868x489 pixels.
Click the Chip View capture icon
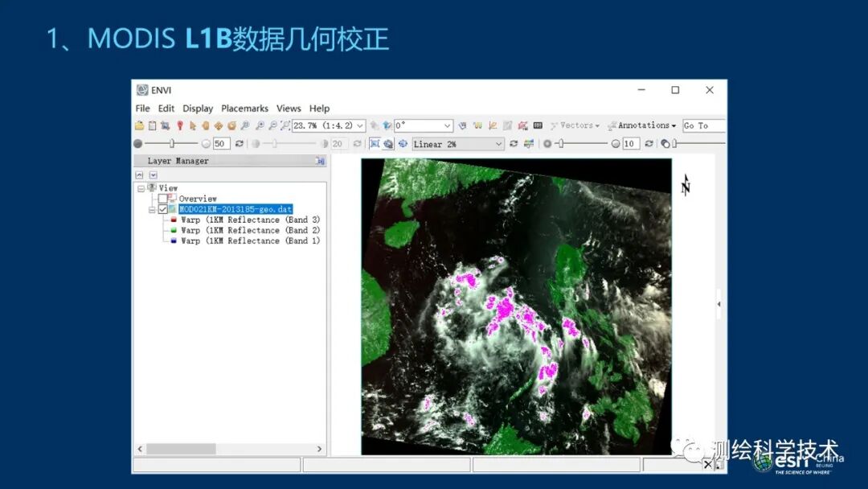tap(165, 125)
